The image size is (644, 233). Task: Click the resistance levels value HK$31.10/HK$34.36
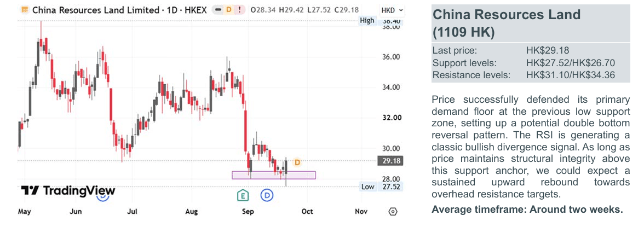[x=570, y=75]
